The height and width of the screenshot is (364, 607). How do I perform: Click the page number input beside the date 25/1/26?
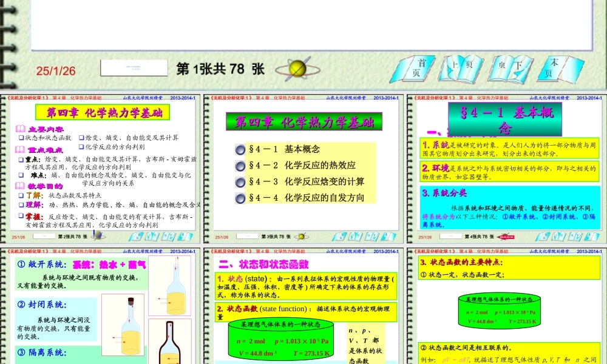click(x=135, y=67)
